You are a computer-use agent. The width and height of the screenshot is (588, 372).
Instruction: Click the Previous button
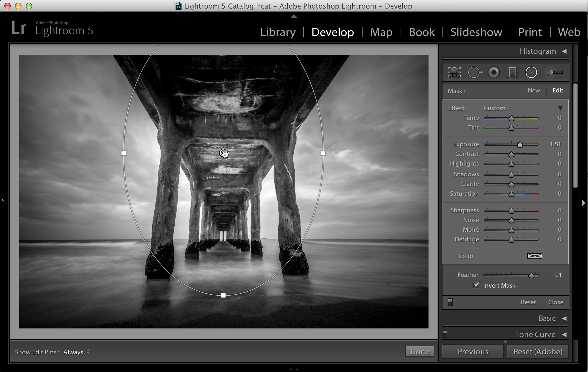point(473,352)
